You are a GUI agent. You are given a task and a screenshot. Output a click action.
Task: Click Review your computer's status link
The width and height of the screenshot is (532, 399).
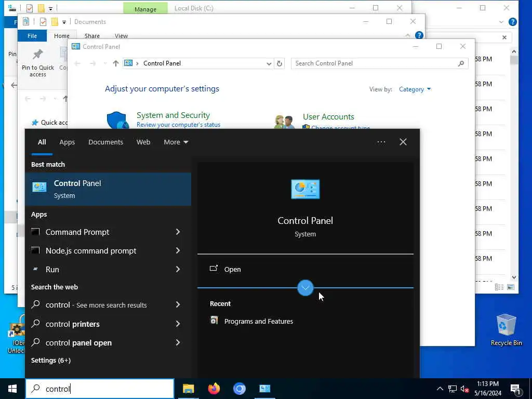click(x=179, y=125)
